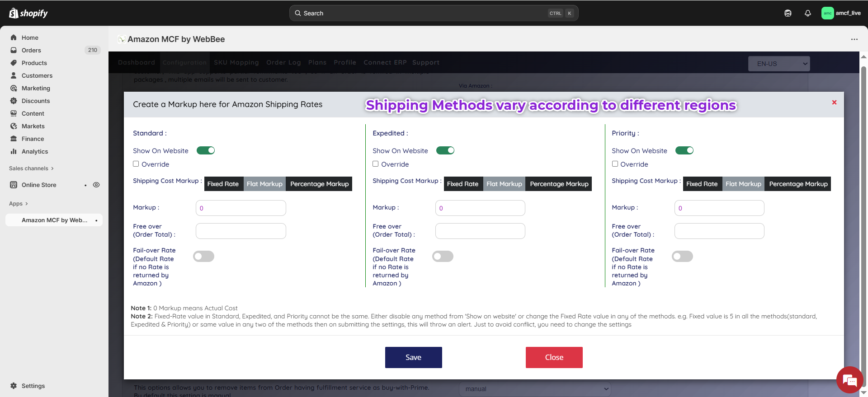Image resolution: width=868 pixels, height=397 pixels.
Task: Click the Home icon in sidebar
Action: (x=14, y=37)
